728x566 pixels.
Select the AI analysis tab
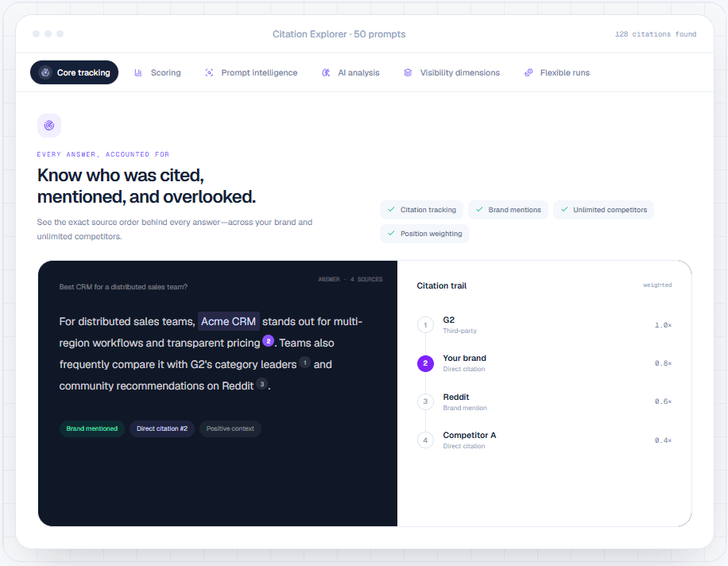coord(350,72)
